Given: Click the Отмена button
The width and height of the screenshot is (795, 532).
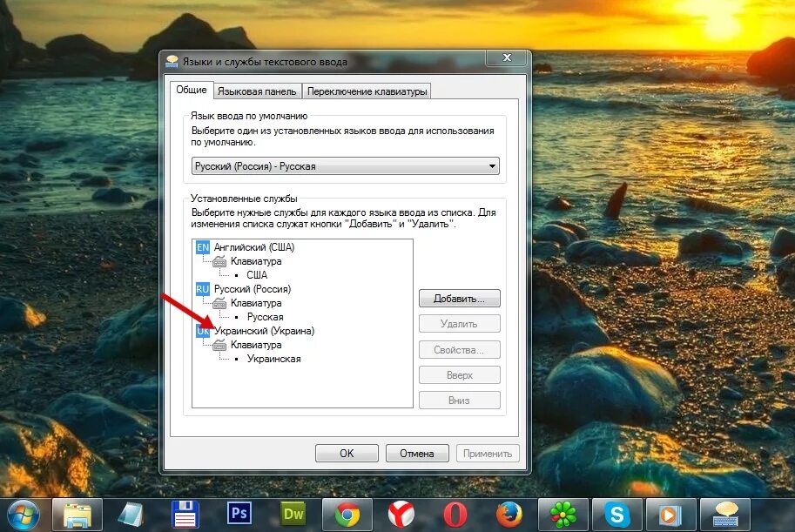Looking at the screenshot, I should point(417,453).
